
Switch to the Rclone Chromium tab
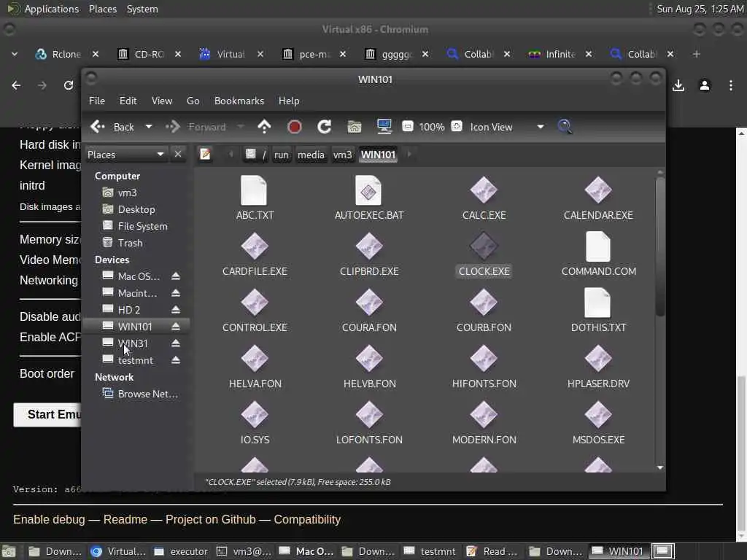point(66,54)
